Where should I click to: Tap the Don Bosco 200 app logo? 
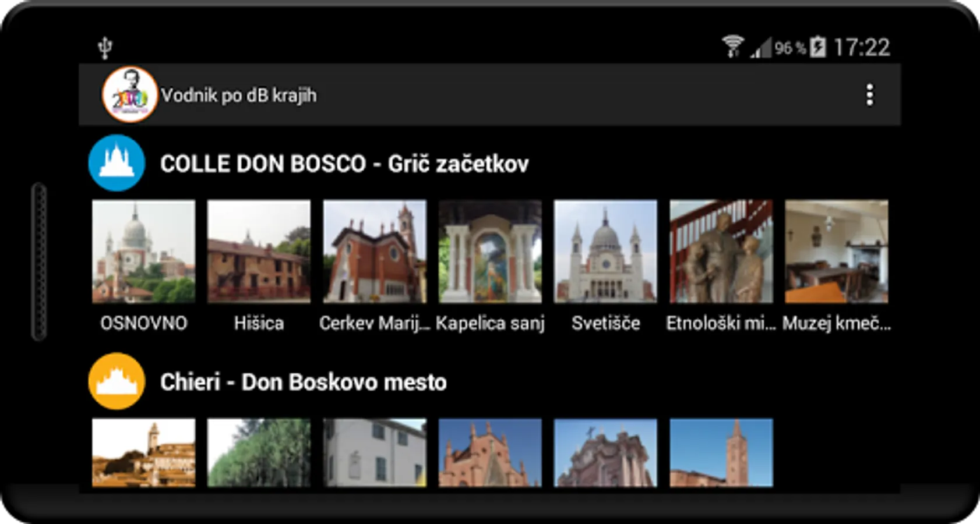(x=129, y=94)
